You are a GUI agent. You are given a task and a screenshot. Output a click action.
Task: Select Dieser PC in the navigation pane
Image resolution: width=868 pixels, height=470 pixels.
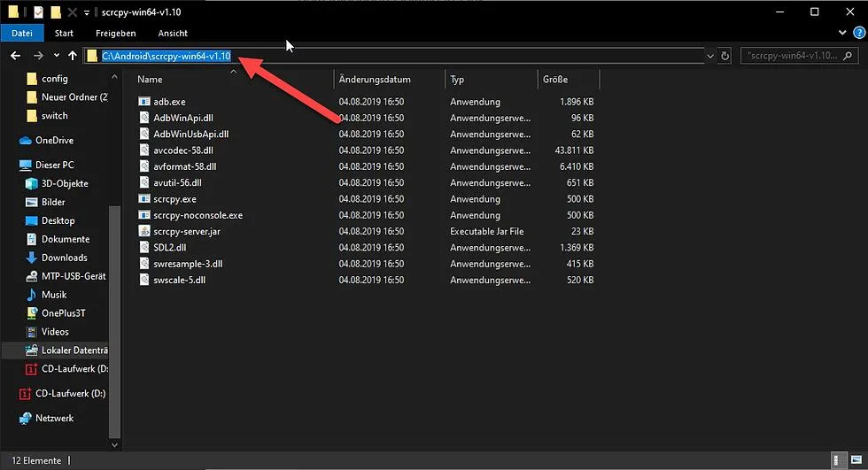pyautogui.click(x=54, y=165)
